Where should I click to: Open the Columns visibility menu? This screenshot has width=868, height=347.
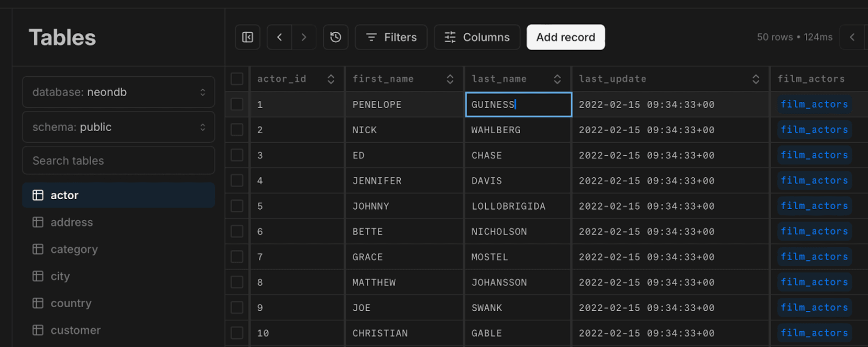coord(477,37)
